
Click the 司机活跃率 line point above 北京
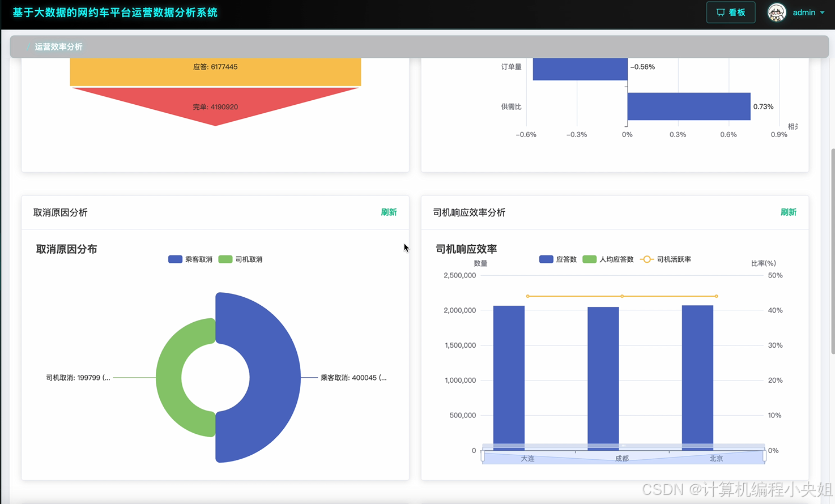tap(717, 296)
